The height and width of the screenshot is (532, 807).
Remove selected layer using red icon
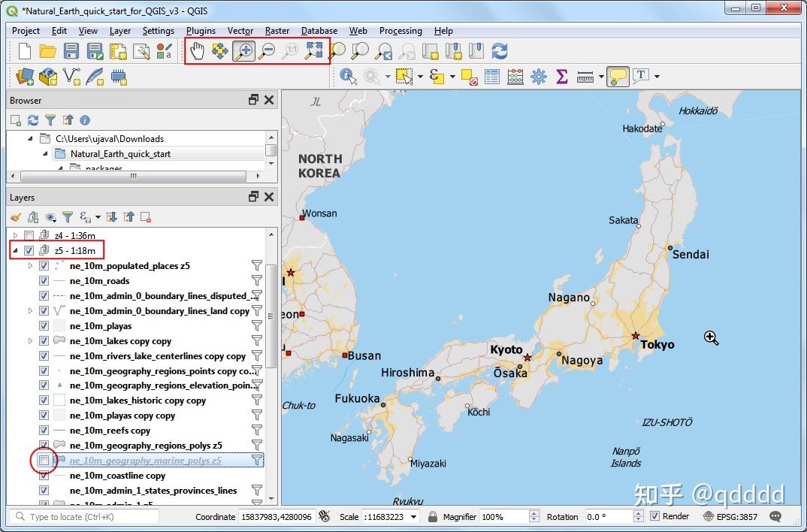click(145, 218)
